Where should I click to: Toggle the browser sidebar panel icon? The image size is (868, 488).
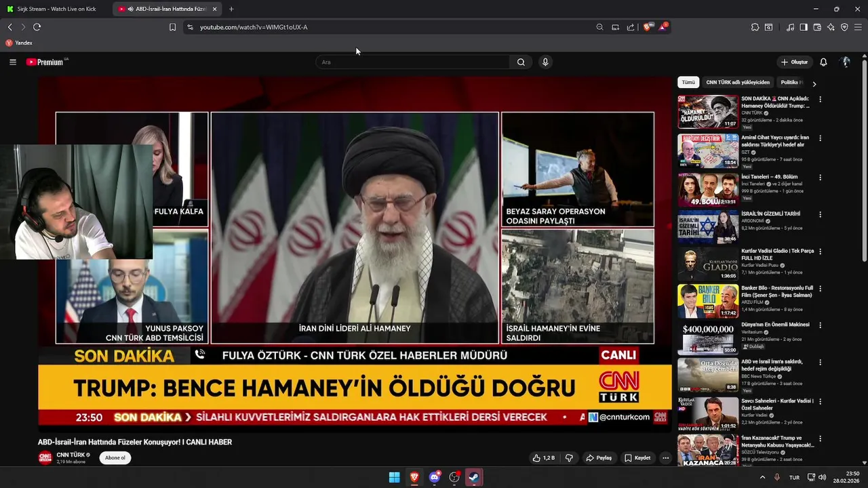click(x=804, y=27)
